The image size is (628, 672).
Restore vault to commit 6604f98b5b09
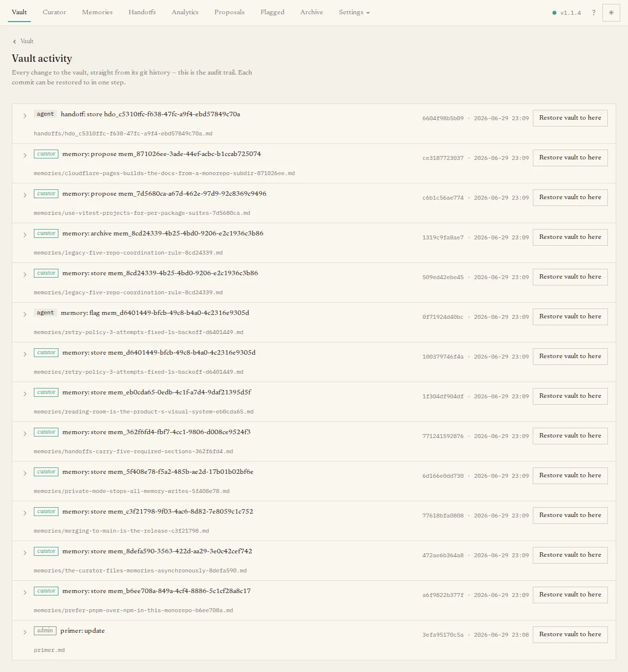click(570, 118)
